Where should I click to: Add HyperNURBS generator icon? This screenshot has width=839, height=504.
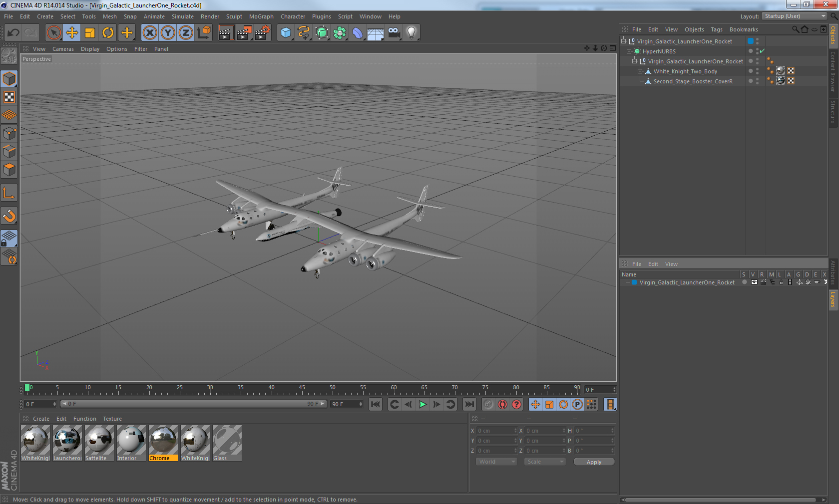tap(322, 33)
